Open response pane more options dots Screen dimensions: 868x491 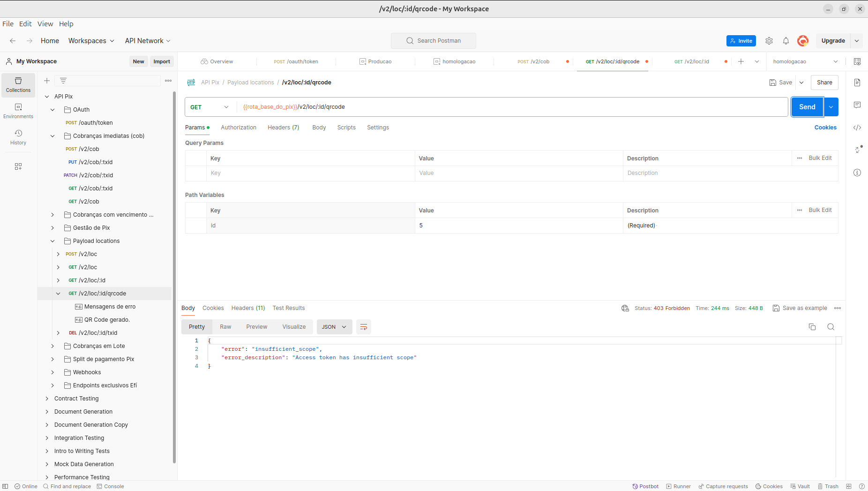838,308
